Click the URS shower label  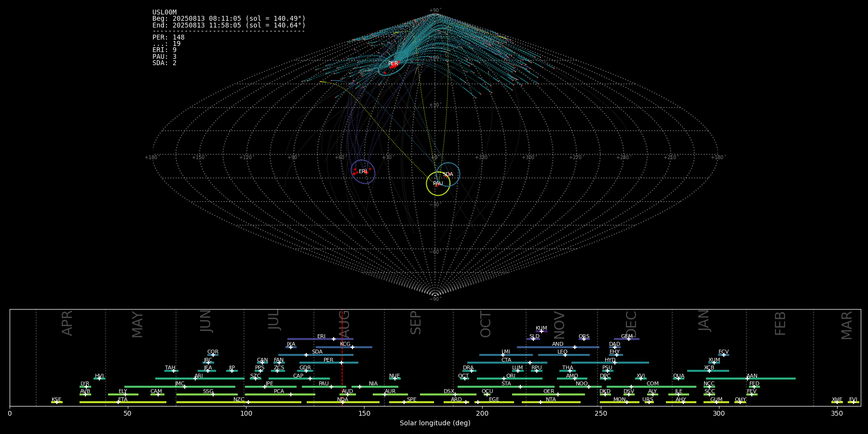pos(648,400)
